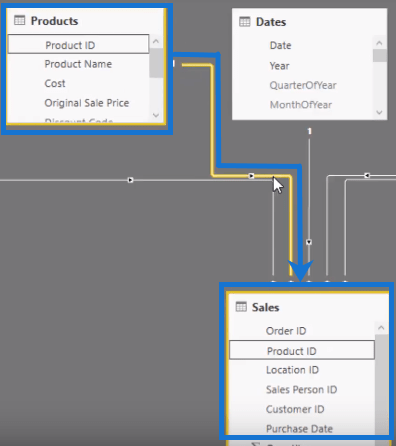The width and height of the screenshot is (396, 446).
Task: Click the direction arrow on the Dates relationship line
Action: tap(309, 242)
